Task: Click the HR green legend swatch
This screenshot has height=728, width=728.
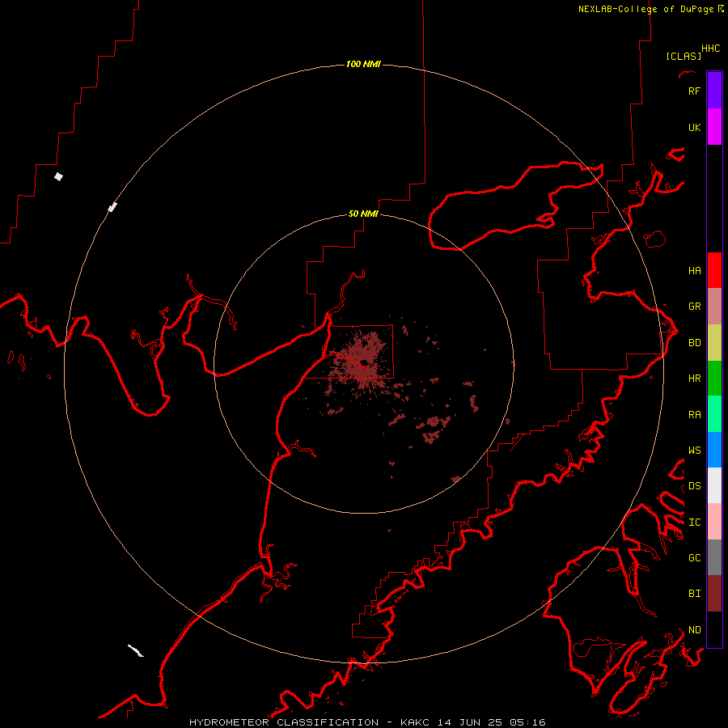Action: coord(714,379)
